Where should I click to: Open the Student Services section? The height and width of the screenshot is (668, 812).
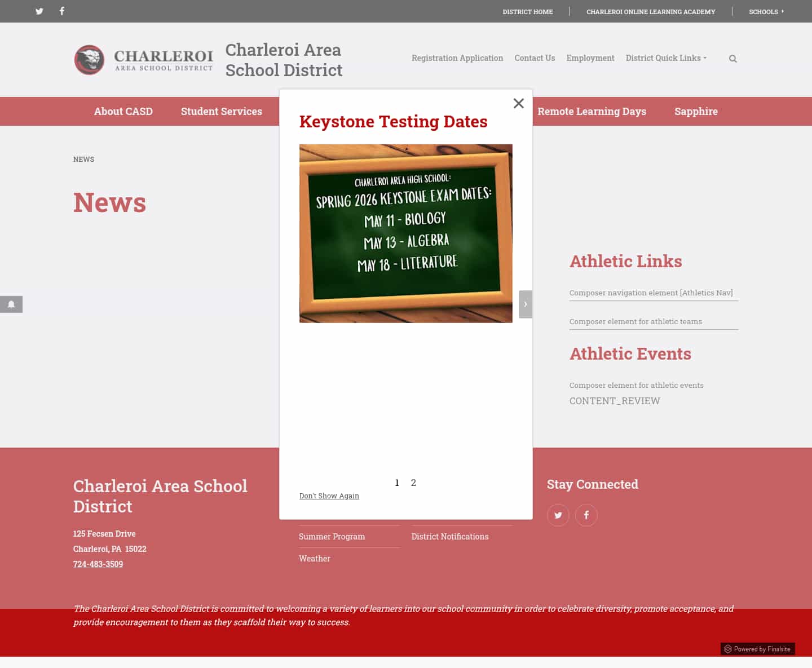pyautogui.click(x=221, y=111)
